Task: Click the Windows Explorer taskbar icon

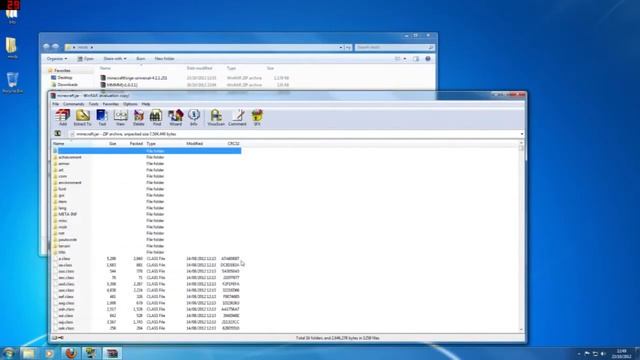Action: click(x=29, y=353)
